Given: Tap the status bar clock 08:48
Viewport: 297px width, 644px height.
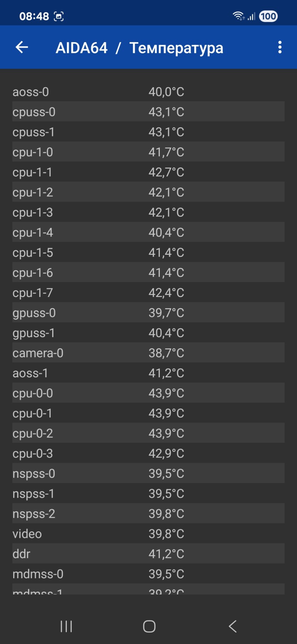Looking at the screenshot, I should tap(34, 16).
